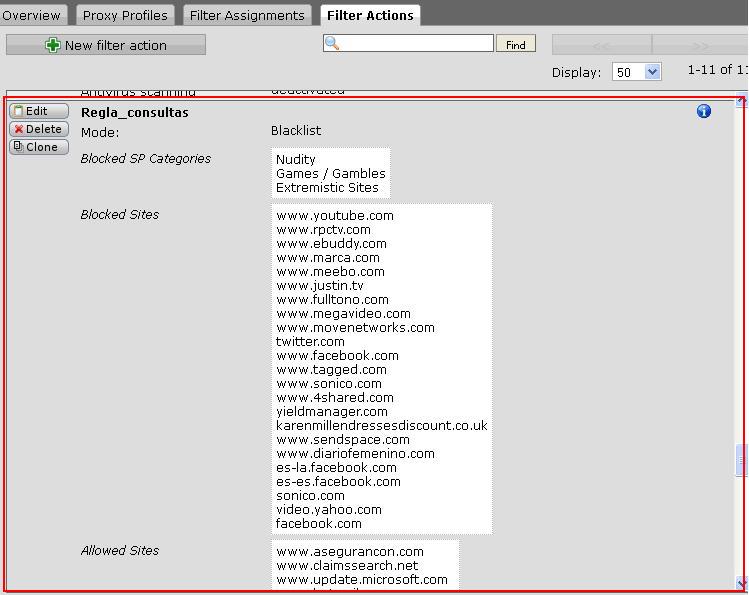Click the Blacklist mode value
The width and height of the screenshot is (749, 595).
point(296,130)
